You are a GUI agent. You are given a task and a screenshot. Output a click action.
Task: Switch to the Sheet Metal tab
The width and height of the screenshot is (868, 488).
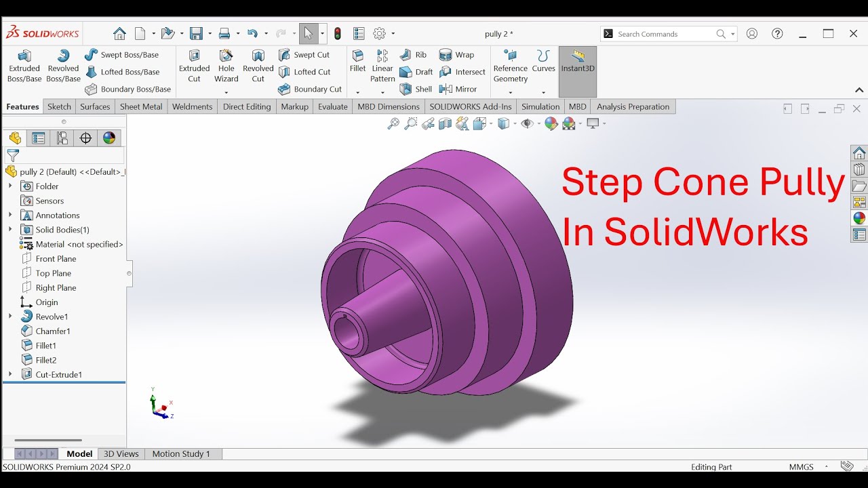click(141, 106)
